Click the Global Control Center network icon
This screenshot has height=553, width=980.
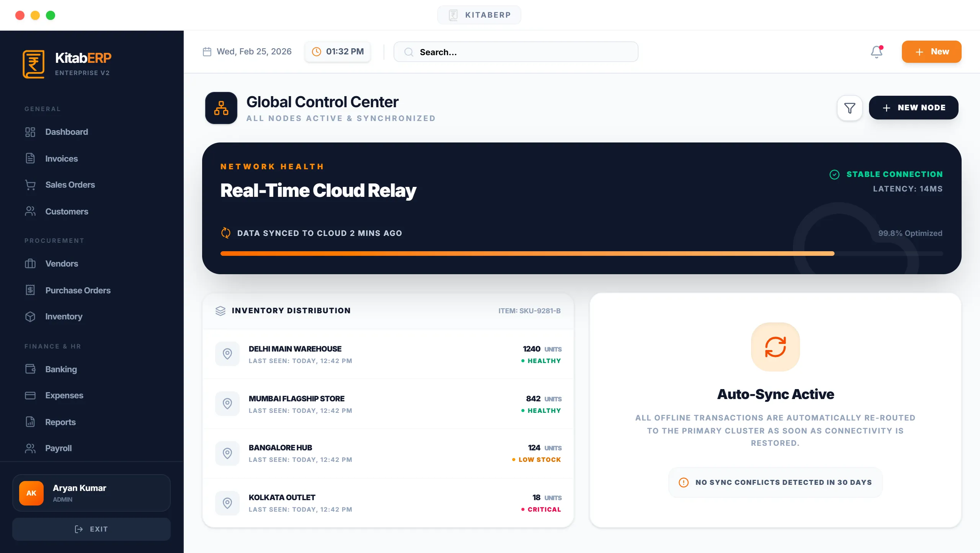221,108
